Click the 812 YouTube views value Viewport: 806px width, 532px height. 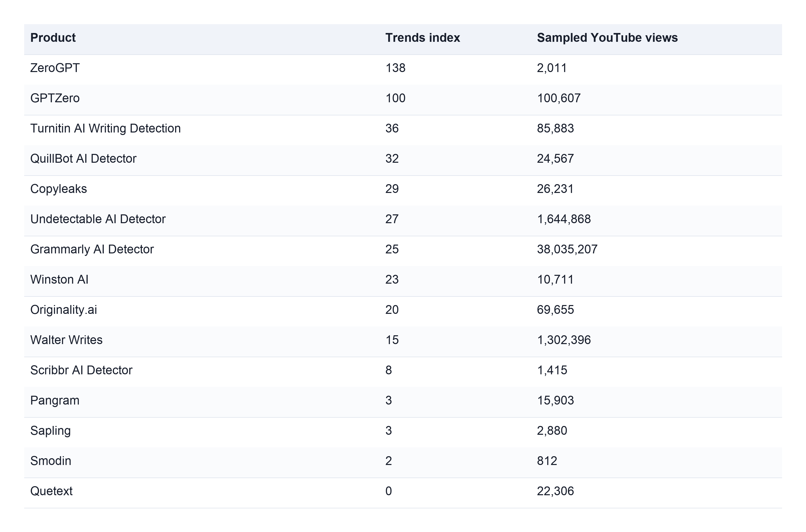click(x=547, y=461)
